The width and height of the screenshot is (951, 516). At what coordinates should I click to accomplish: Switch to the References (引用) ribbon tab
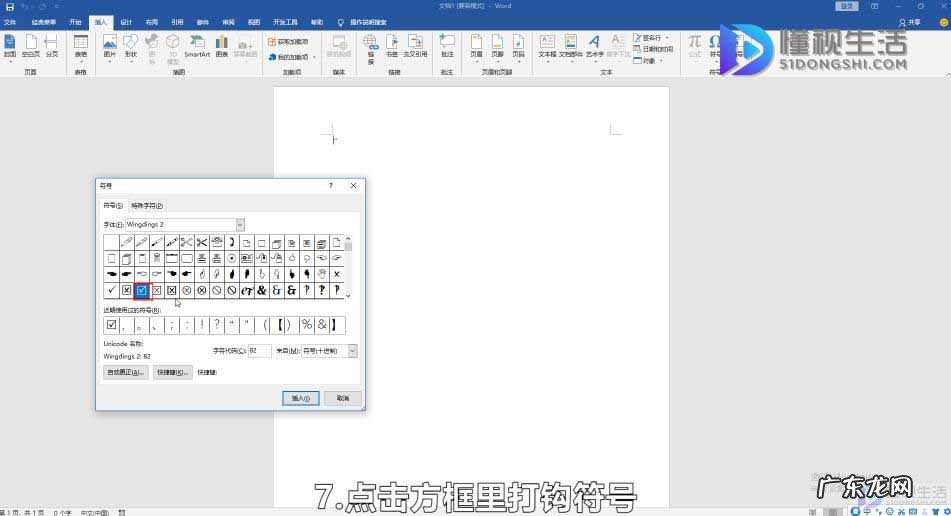(177, 22)
